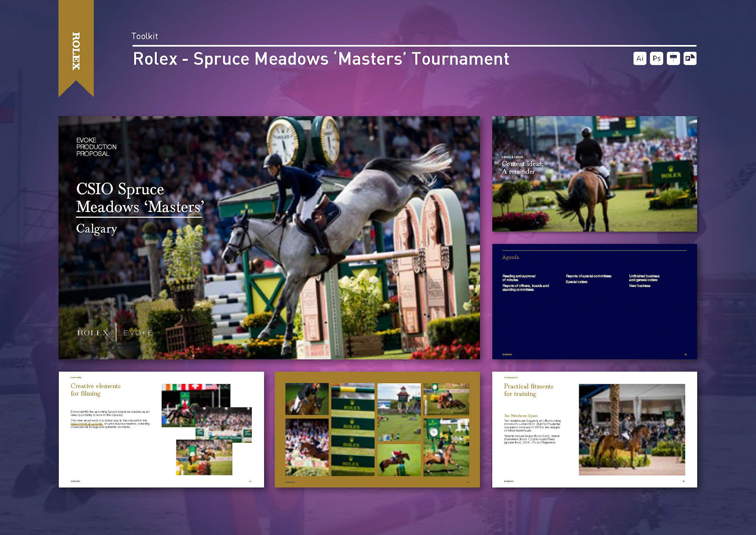Click the Rolex fence stripes photo in the grid
This screenshot has width=756, height=535.
tap(352, 429)
